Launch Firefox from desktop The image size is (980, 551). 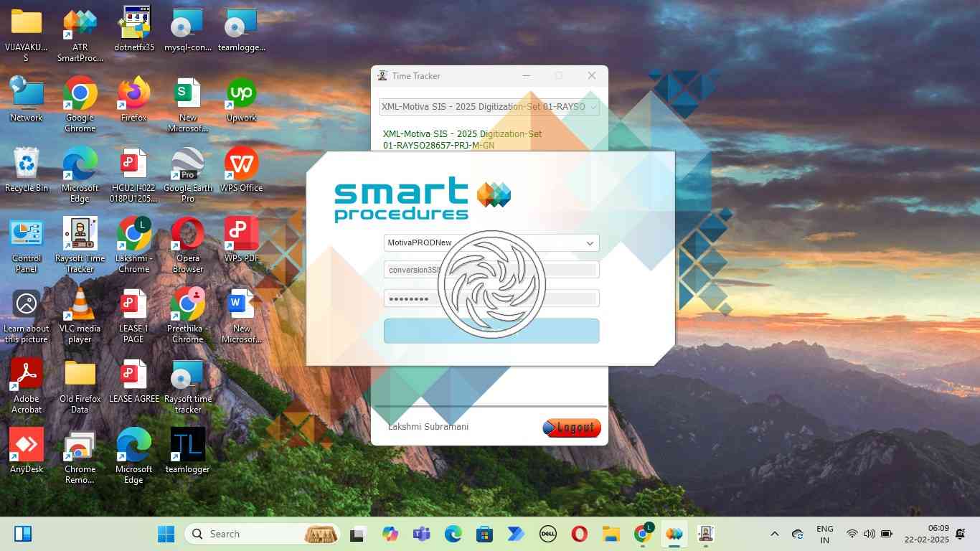pos(134,100)
